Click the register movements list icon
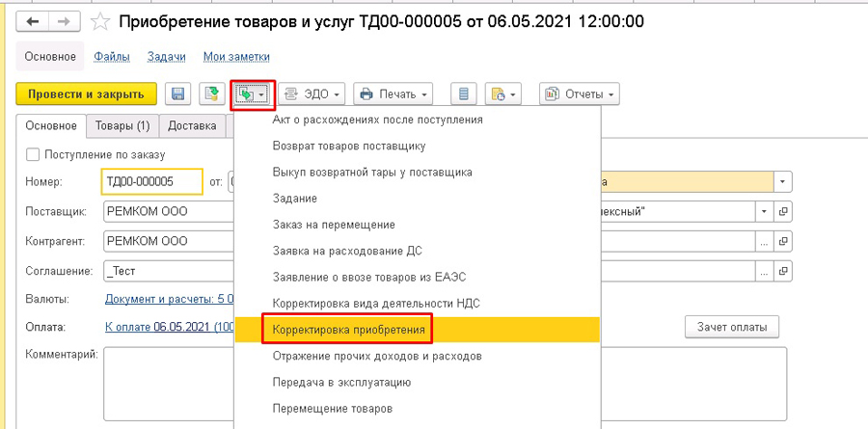868x429 pixels. [x=464, y=94]
